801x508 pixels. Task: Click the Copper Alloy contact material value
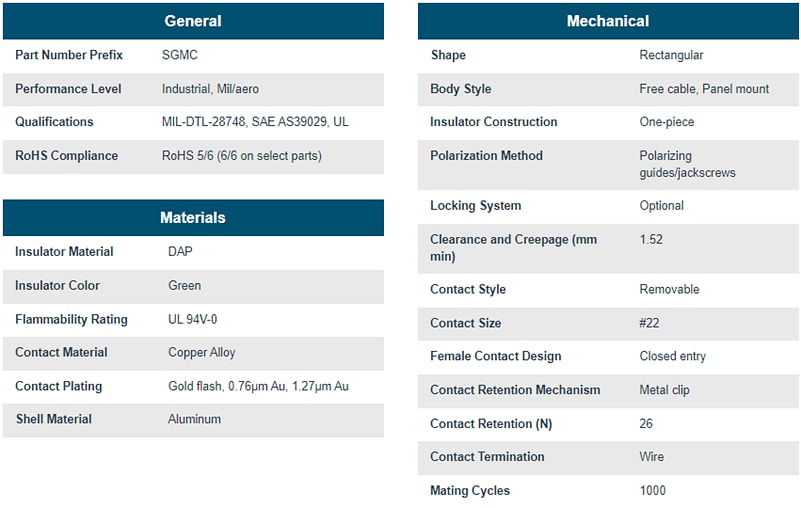point(202,353)
